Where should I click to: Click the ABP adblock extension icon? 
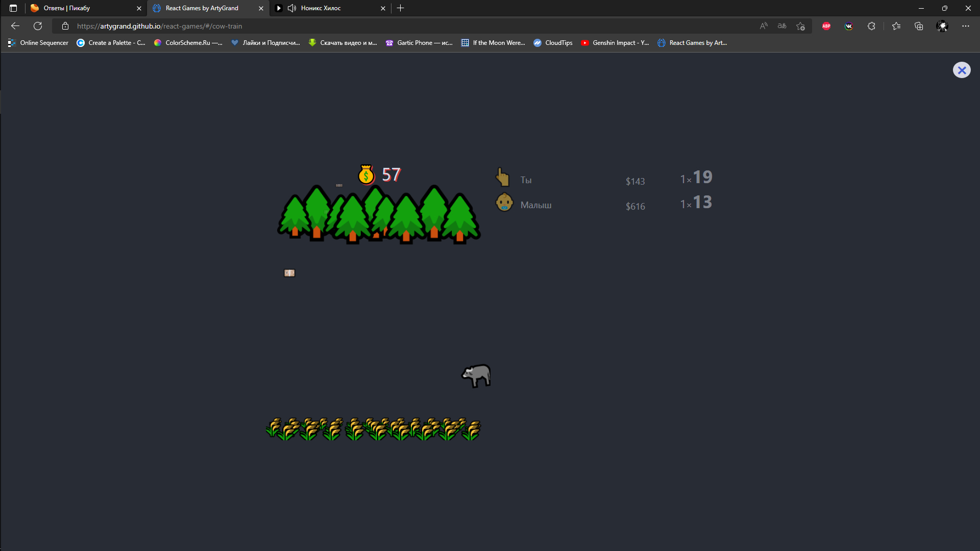point(826,26)
